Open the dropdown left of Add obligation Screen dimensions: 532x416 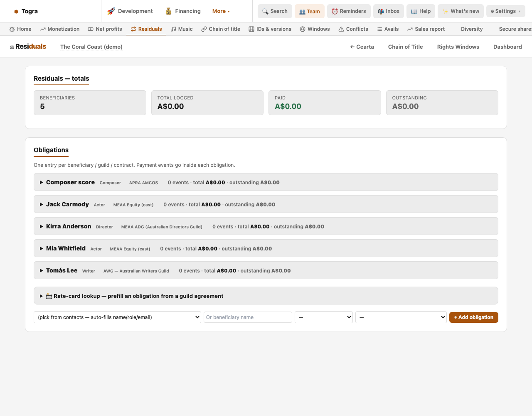coord(401,317)
